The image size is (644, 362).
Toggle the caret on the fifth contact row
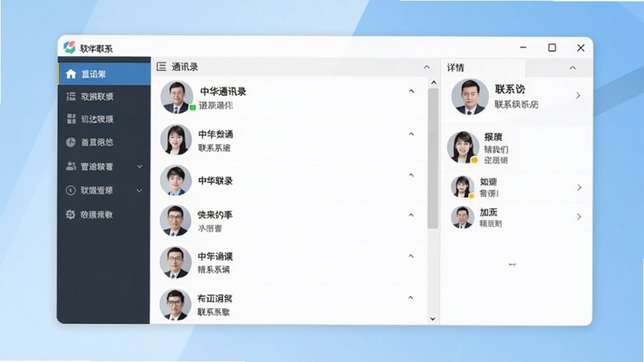click(411, 256)
